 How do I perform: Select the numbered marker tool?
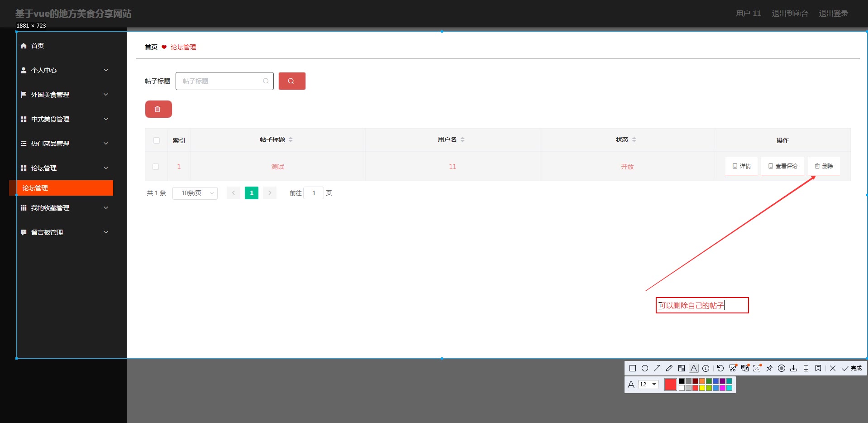(x=706, y=368)
